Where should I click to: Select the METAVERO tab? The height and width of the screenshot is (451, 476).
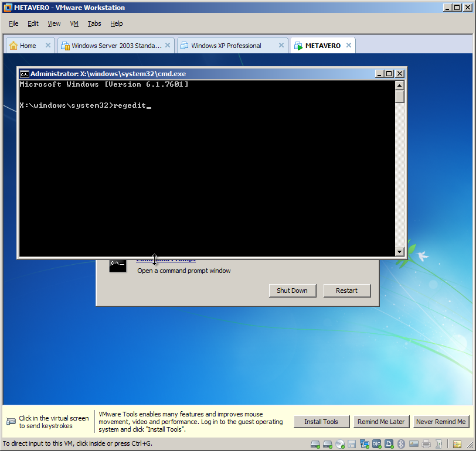[x=323, y=46]
